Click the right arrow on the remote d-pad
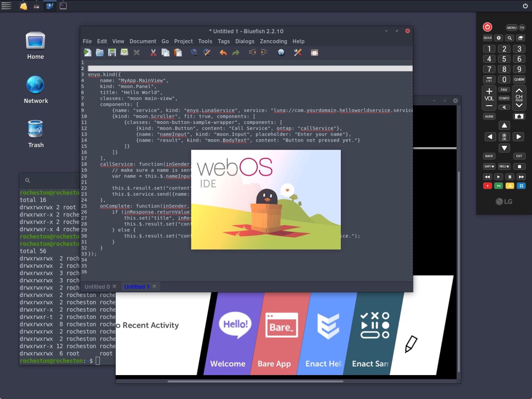532x399 pixels. coord(518,137)
